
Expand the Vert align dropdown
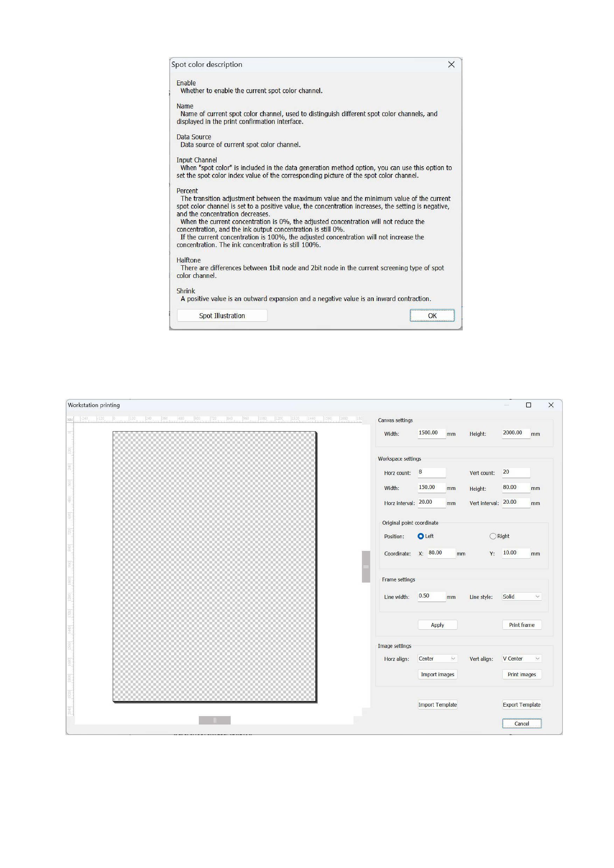tap(521, 659)
